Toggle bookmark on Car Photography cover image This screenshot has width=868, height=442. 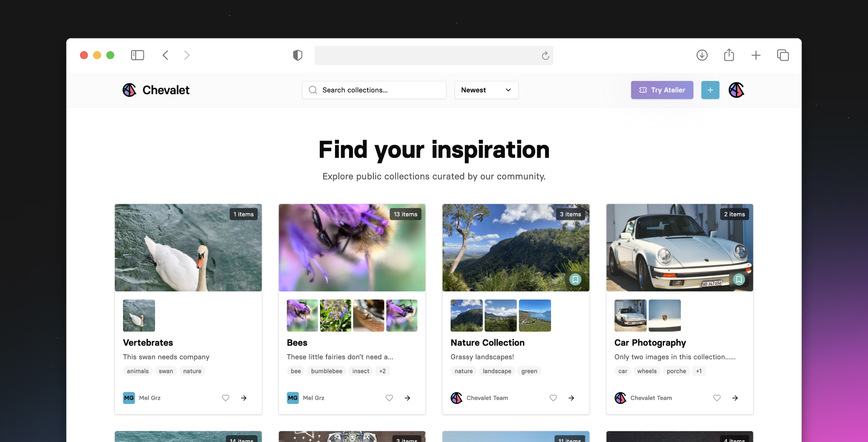[x=739, y=280]
